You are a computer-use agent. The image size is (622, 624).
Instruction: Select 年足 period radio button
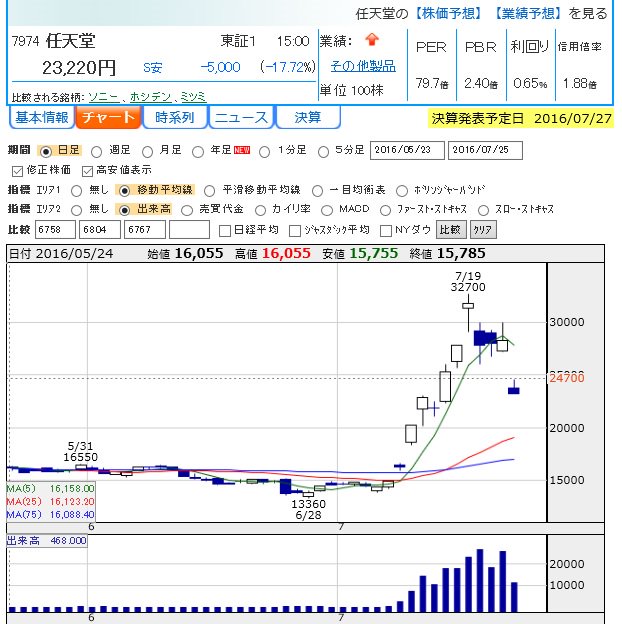point(198,152)
